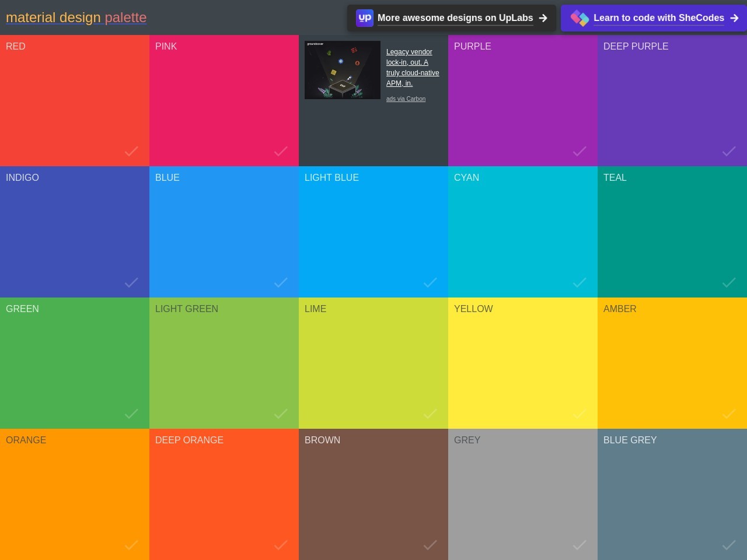Click the checkmark on the Deep Purple tile
747x560 pixels.
729,152
